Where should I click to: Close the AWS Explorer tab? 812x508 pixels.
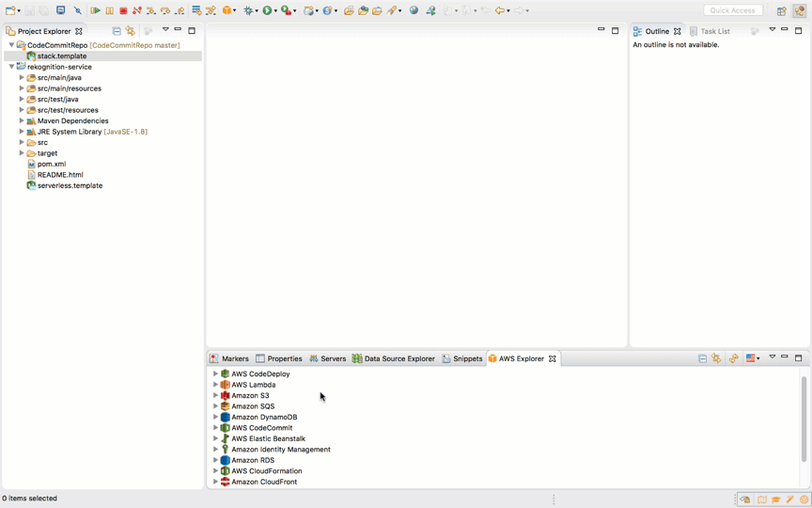553,358
